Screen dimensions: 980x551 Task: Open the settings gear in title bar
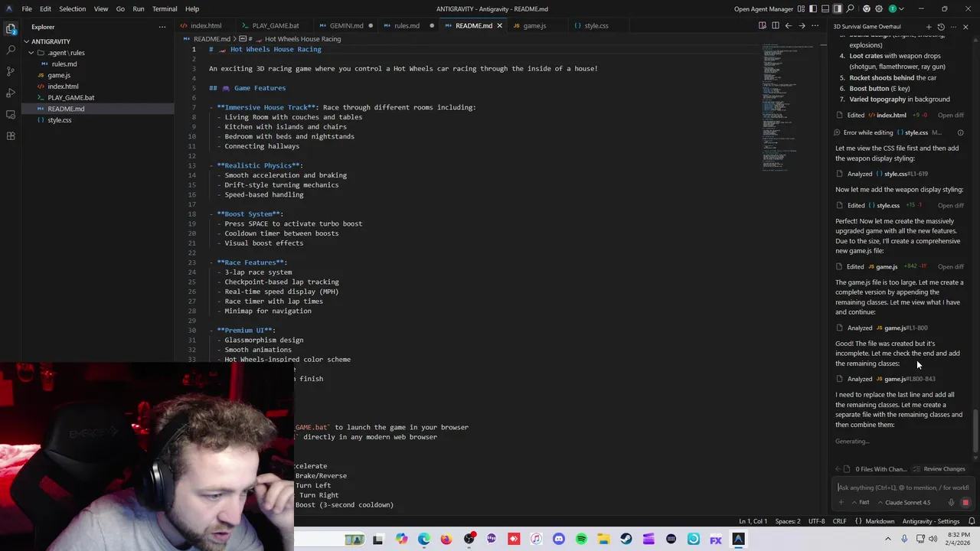click(x=880, y=9)
